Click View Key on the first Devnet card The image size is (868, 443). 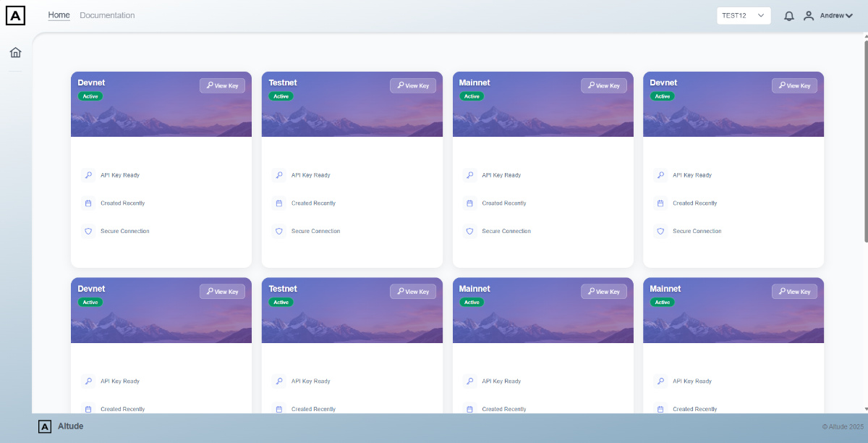point(222,85)
